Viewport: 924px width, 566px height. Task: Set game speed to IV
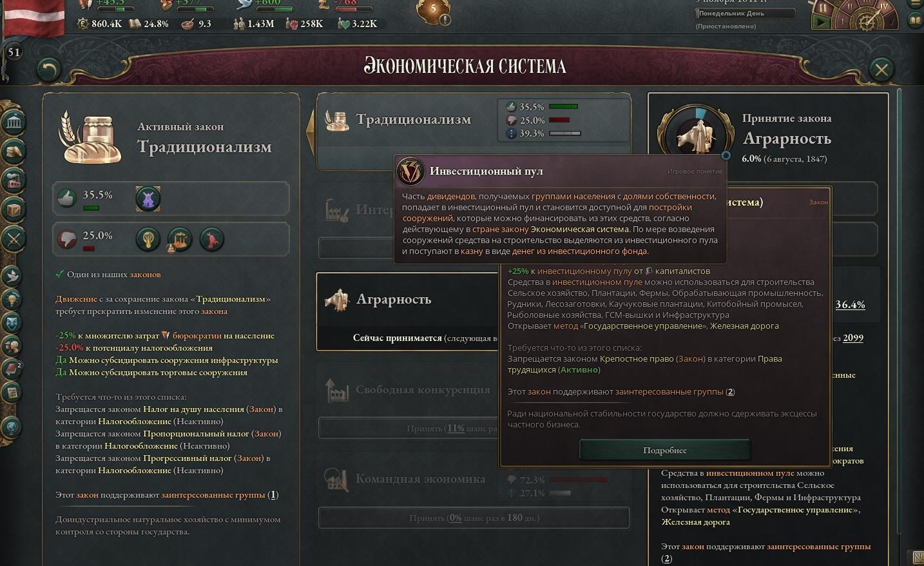tap(884, 7)
